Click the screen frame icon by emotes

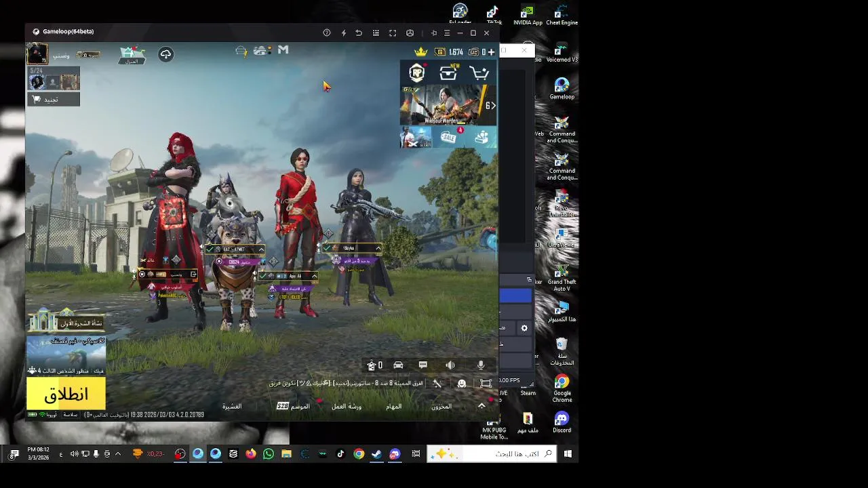(x=486, y=384)
